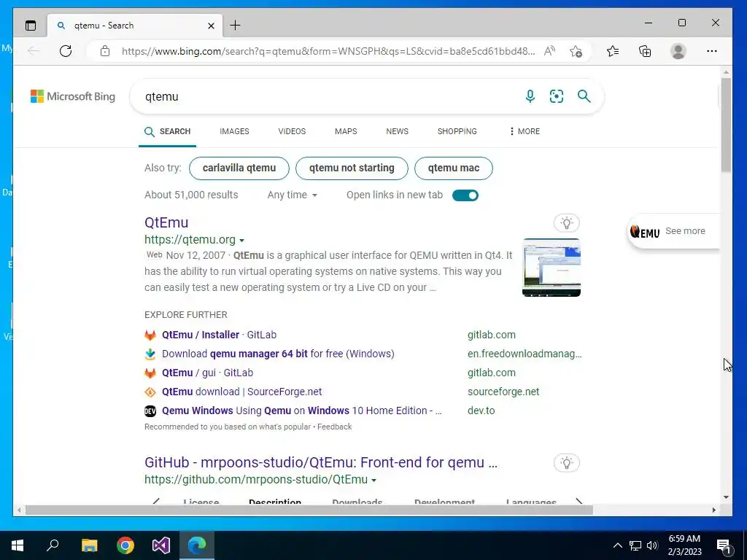This screenshot has width=747, height=560.
Task: Submit search with magnifier icon
Action: tap(584, 96)
